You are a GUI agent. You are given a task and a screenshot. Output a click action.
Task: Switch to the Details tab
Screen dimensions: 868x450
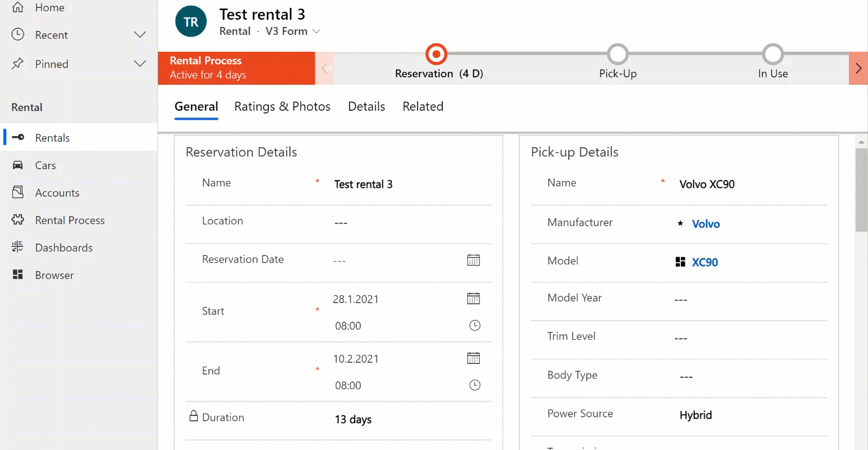pos(367,107)
